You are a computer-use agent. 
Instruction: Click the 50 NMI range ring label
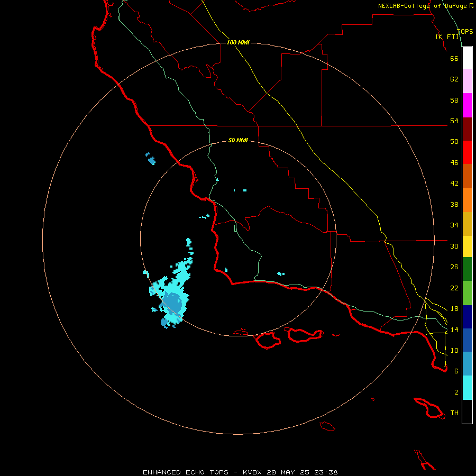coord(238,140)
